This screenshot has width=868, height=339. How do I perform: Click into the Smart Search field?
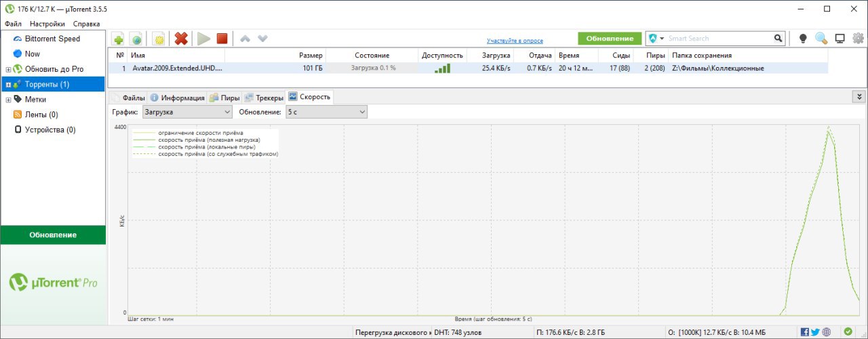pos(719,39)
